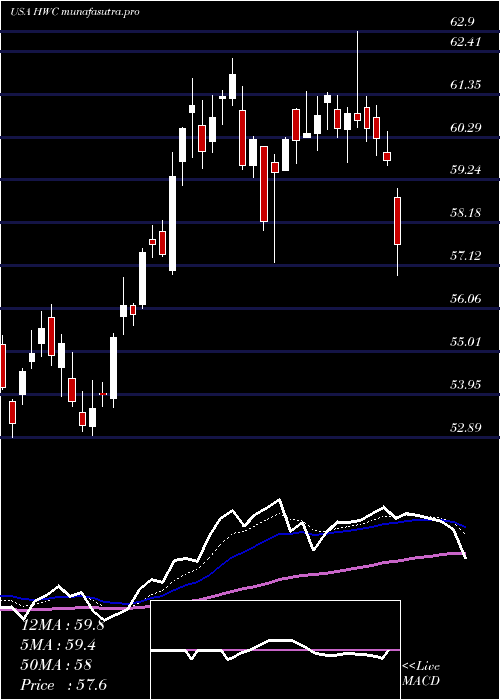Click the 59.24 price axis label
This screenshot has width=500, height=700.
(466, 170)
